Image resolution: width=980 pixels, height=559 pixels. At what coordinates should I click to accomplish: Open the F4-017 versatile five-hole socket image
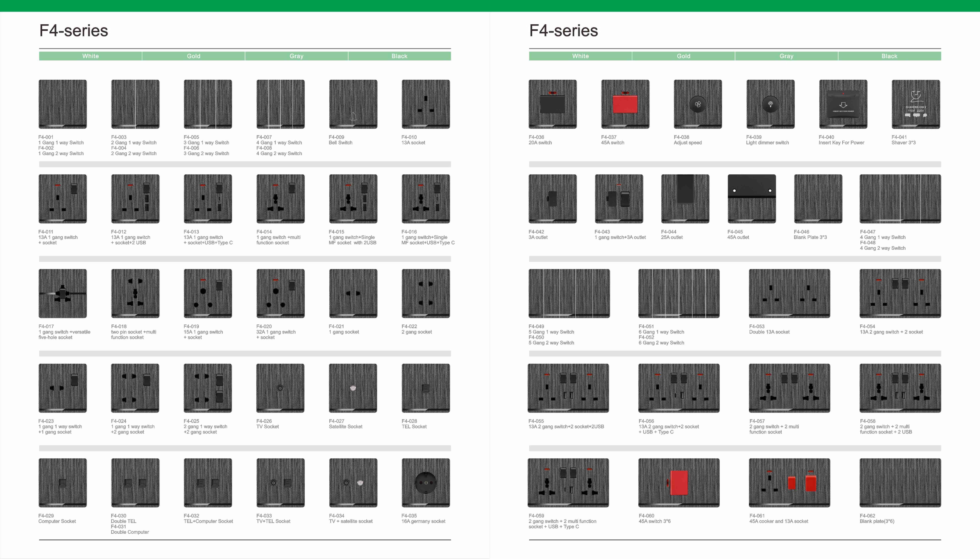63,293
